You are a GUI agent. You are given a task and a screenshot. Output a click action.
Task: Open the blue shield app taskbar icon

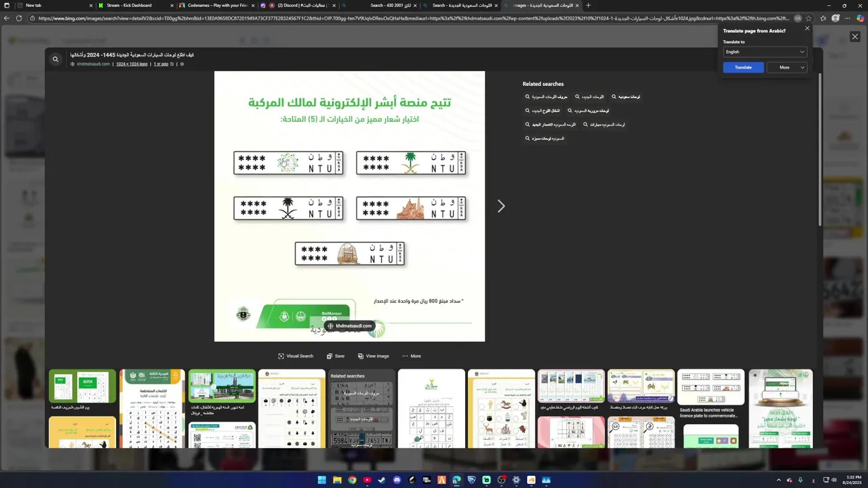click(x=471, y=480)
